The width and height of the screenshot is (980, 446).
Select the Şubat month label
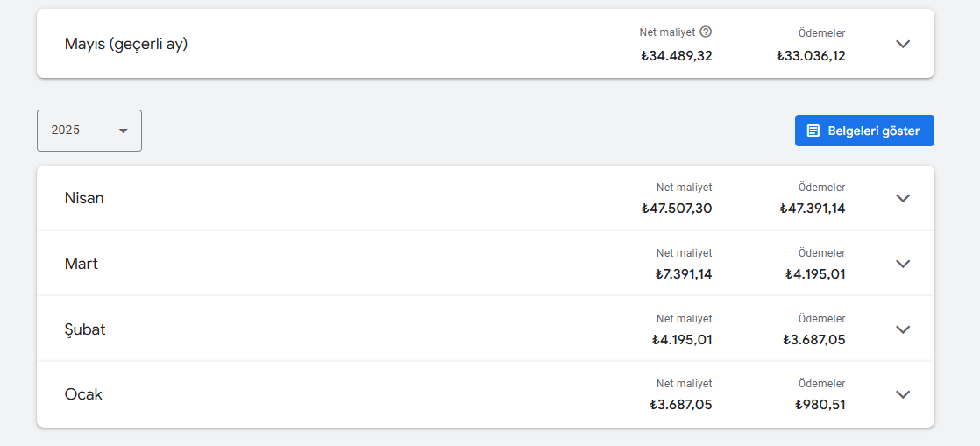point(85,329)
